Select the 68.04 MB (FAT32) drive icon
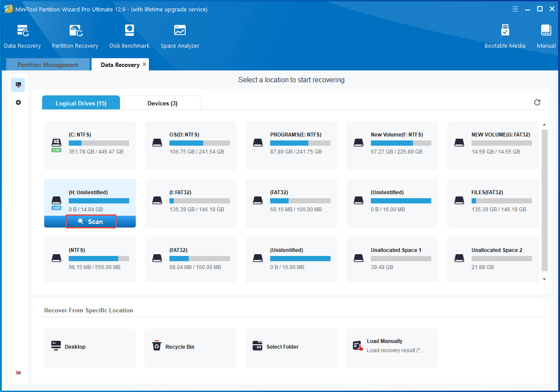 click(157, 258)
